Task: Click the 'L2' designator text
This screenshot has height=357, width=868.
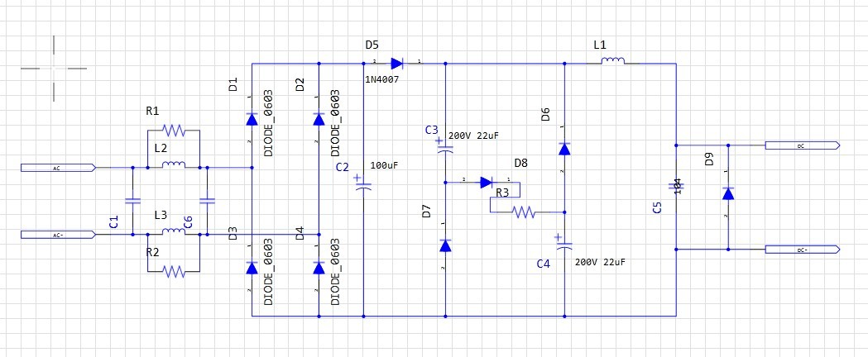Action: 161,149
